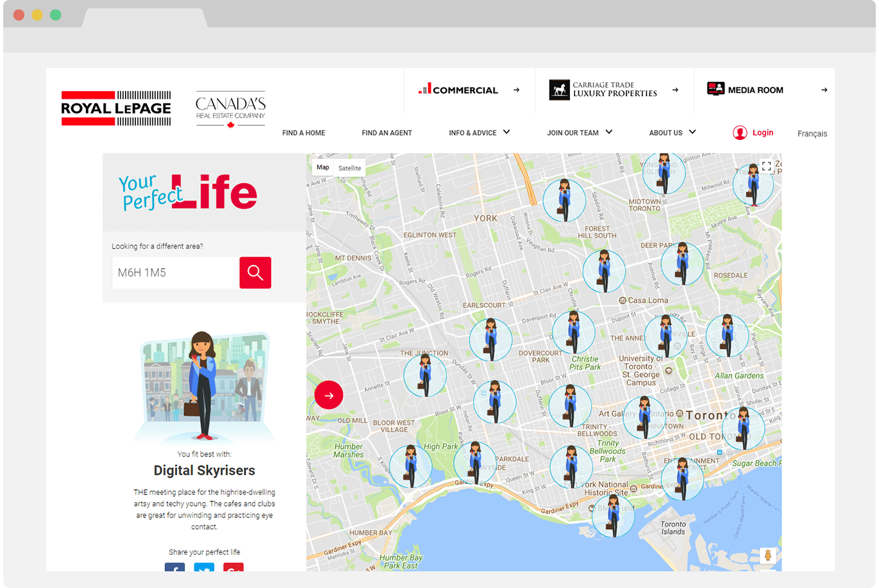
Task: Click the red arrow circle on map
Action: point(329,396)
